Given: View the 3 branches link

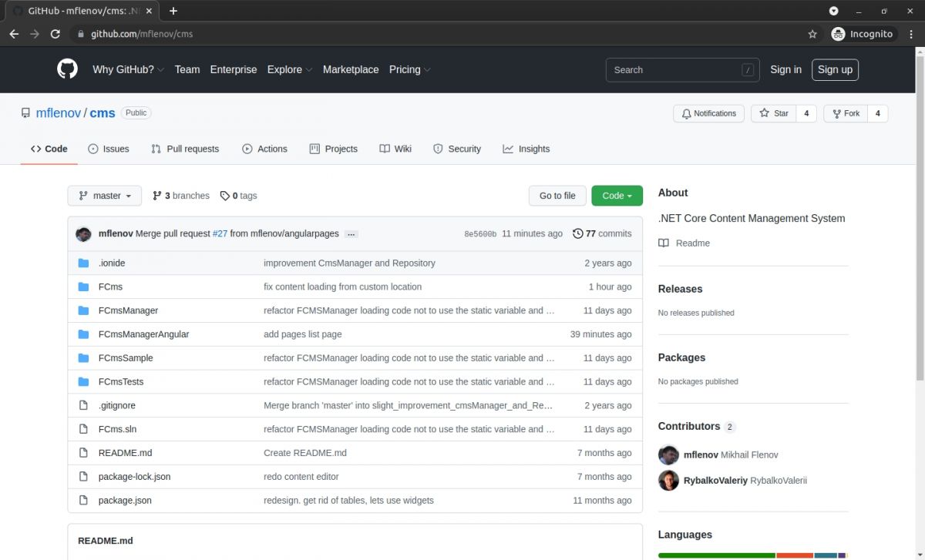Looking at the screenshot, I should point(181,196).
